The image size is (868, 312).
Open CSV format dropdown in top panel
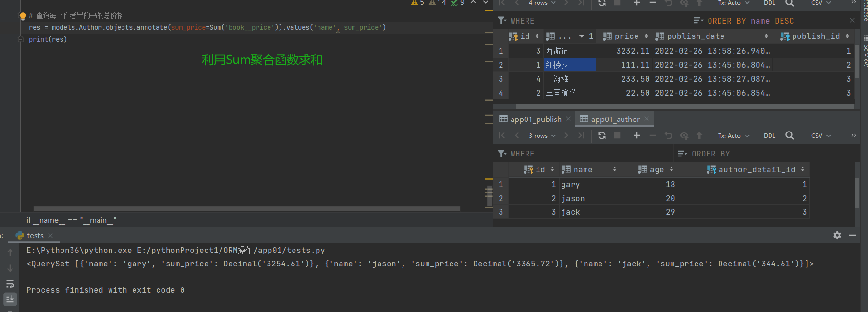coord(821,3)
